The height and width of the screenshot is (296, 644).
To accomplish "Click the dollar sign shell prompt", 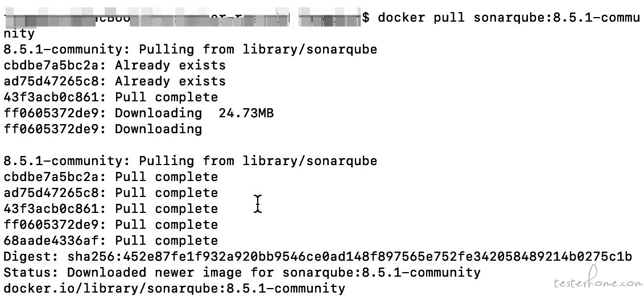I will pyautogui.click(x=366, y=18).
